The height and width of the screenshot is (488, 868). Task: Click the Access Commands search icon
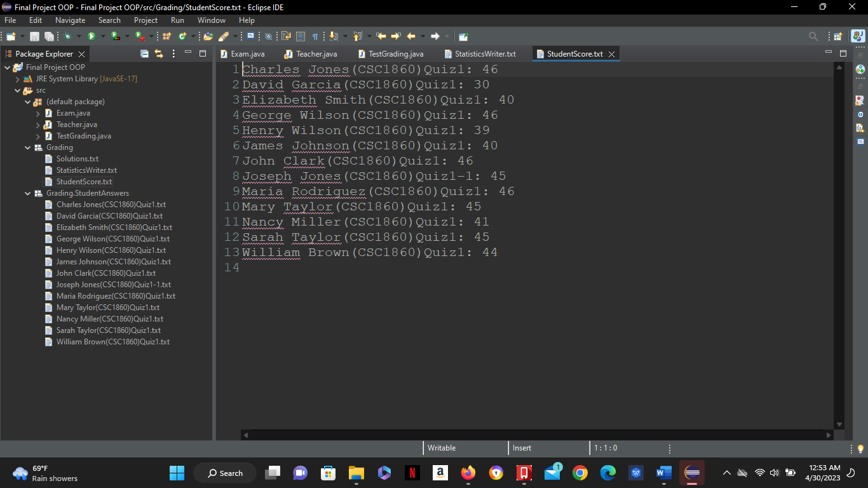coord(813,36)
